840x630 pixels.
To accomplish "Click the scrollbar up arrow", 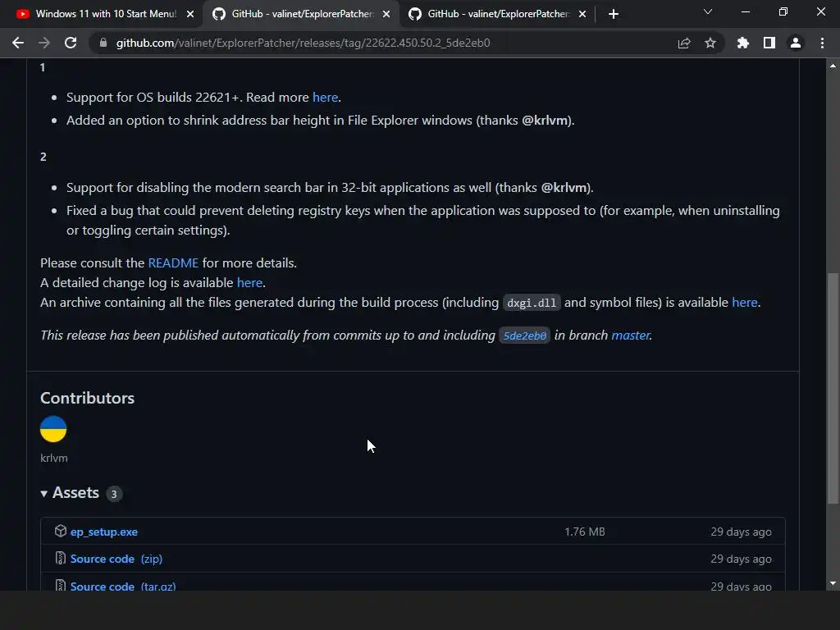I will click(833, 66).
